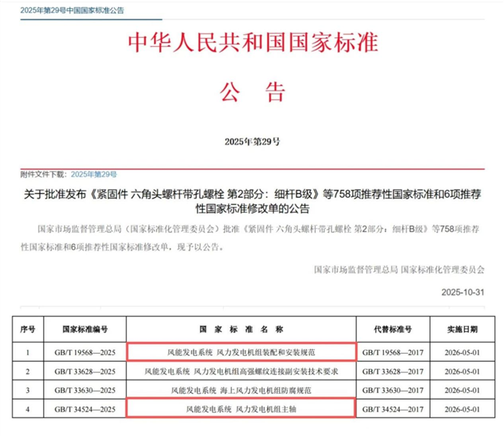Click the red 公告 heading
The height and width of the screenshot is (436, 504).
(x=252, y=93)
